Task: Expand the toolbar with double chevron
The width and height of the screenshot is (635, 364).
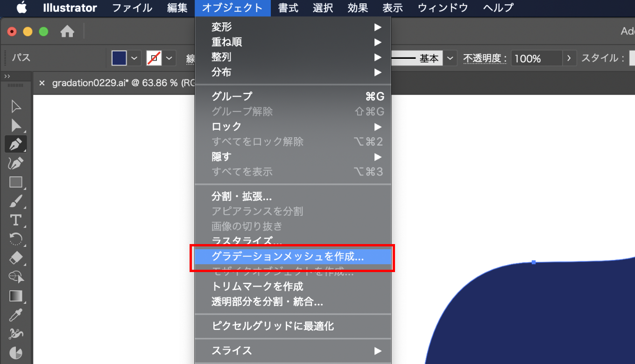Action: (7, 76)
